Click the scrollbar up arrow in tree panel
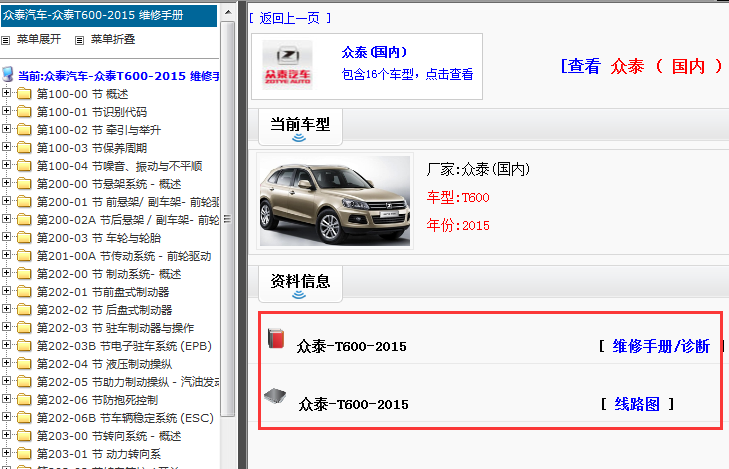Viewport: 729px width, 469px height. [228, 12]
